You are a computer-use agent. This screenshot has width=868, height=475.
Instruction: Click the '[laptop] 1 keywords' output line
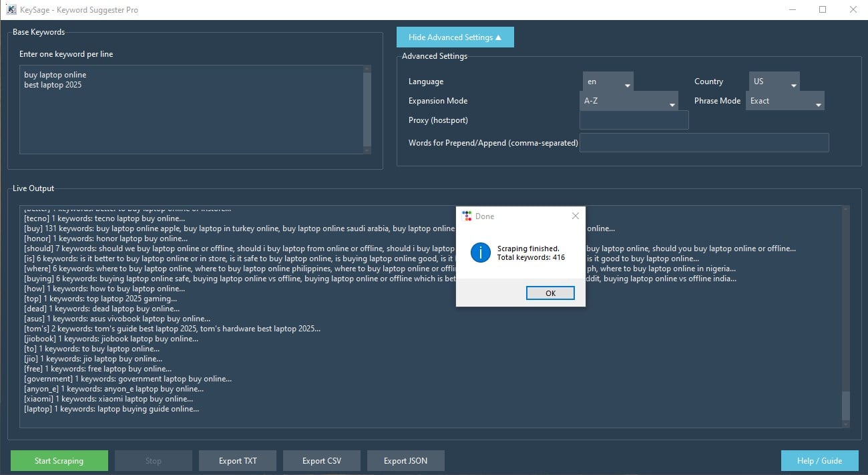click(x=112, y=409)
